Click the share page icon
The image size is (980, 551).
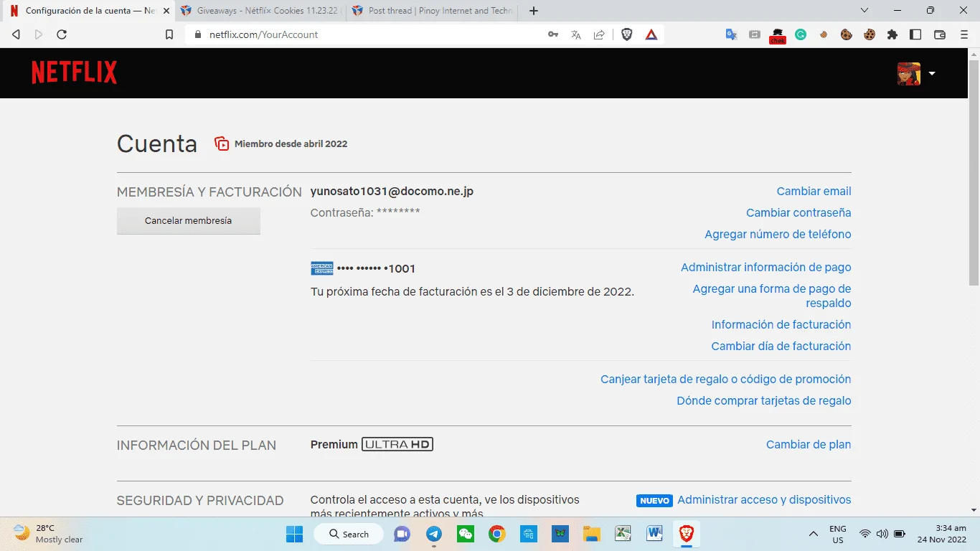tap(599, 34)
